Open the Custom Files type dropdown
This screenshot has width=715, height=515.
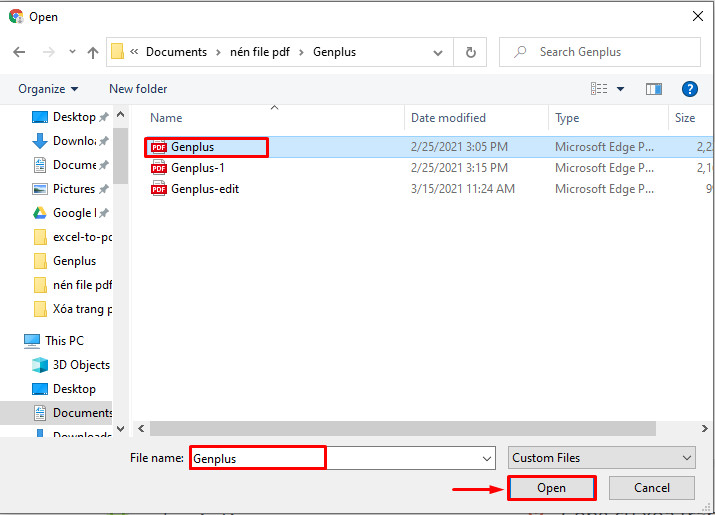601,458
